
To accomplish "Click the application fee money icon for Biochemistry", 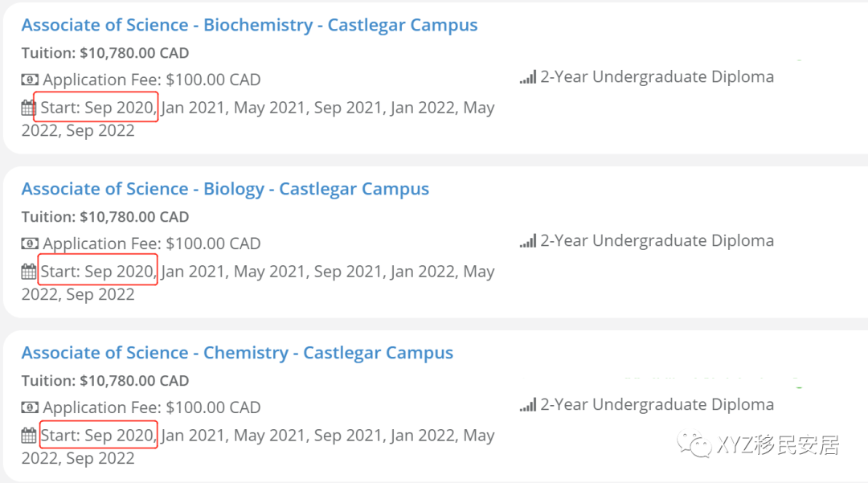I will coord(30,80).
